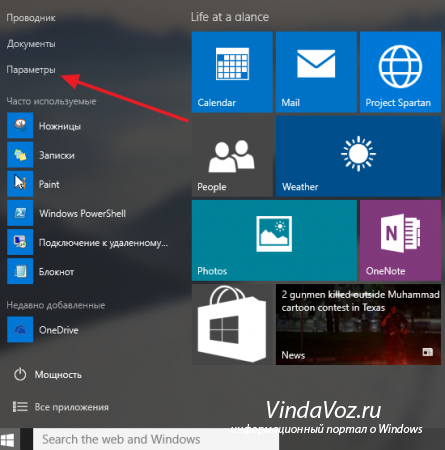Click the Windows Start button
The width and height of the screenshot is (445, 450).
tap(8, 440)
